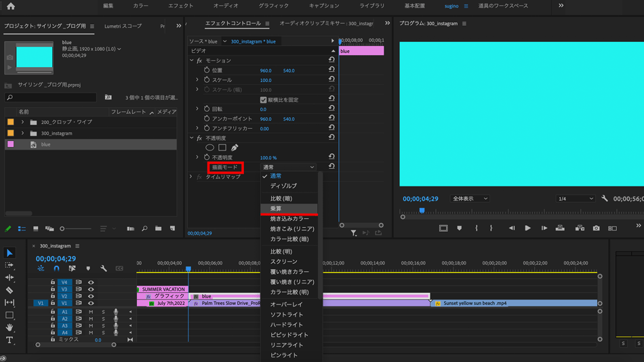The image size is (644, 362).
Task: Select Screen blend mode from list
Action: point(283,262)
